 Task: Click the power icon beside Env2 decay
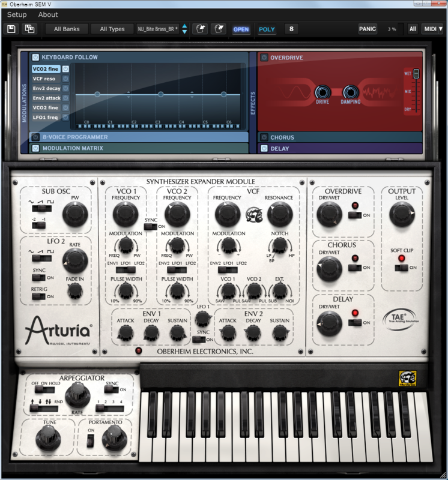65,88
